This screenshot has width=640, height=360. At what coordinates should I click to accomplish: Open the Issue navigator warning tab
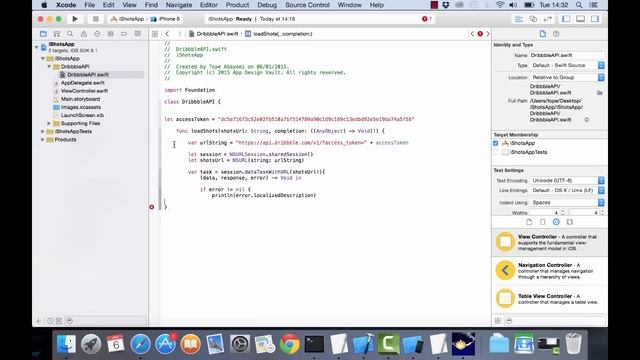point(84,34)
